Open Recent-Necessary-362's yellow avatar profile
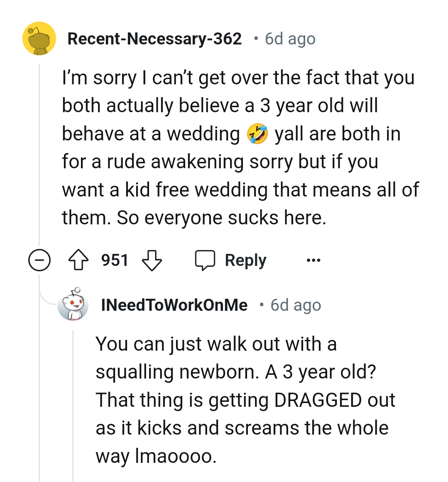This screenshot has width=448, height=482. point(39,39)
